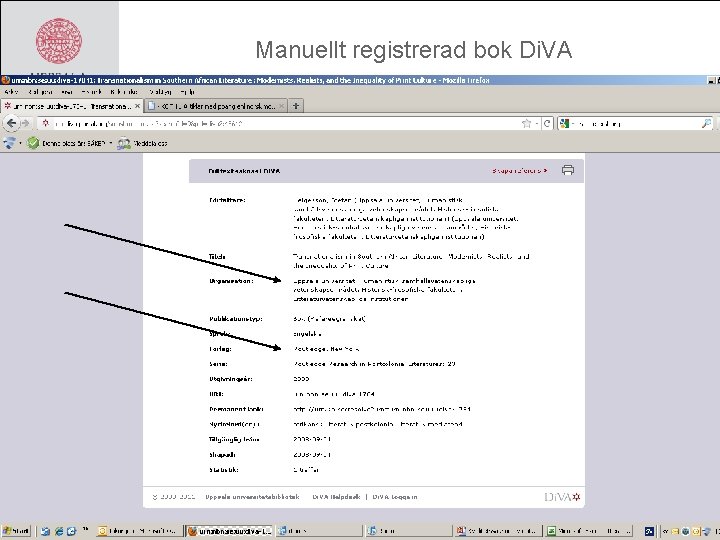Click into the URL address field
This screenshot has height=540, width=720.
pyautogui.click(x=285, y=123)
